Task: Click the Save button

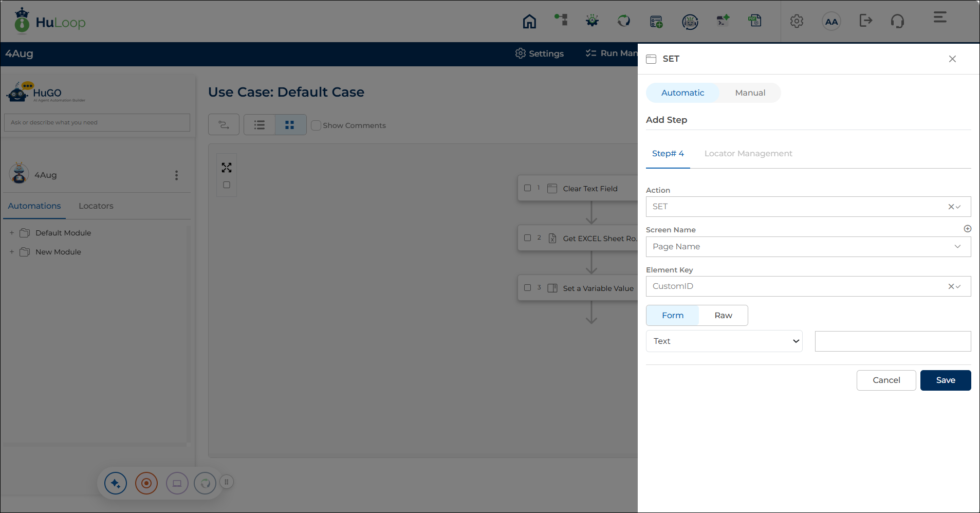Action: click(x=946, y=380)
